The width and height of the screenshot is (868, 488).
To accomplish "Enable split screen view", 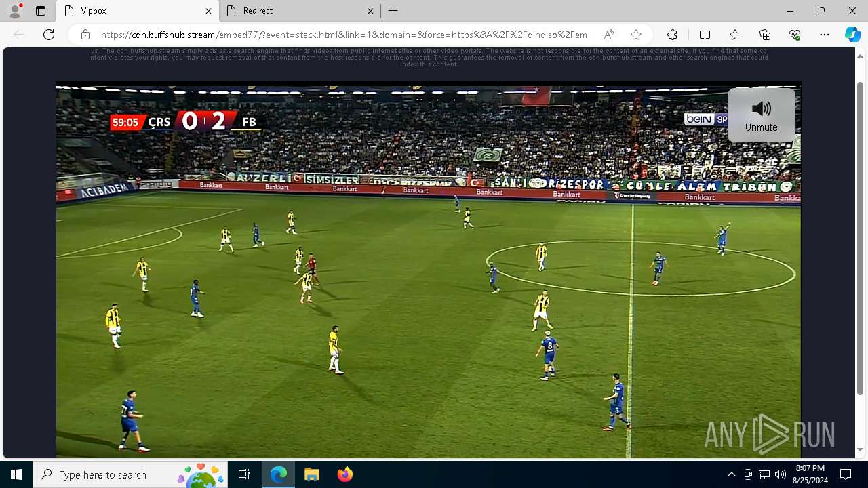I will pyautogui.click(x=705, y=35).
